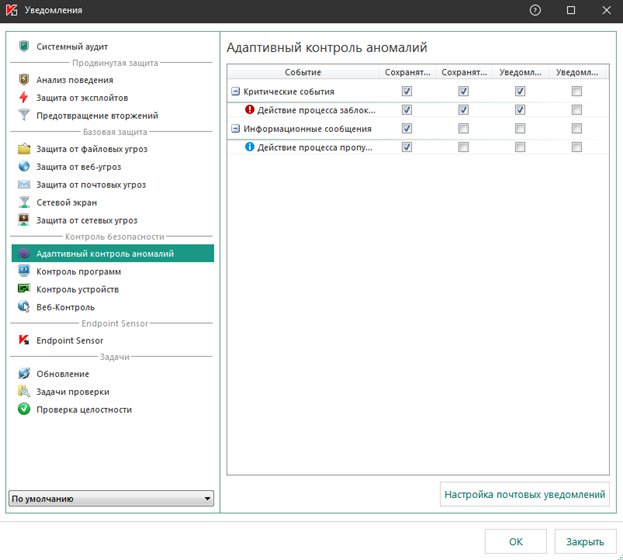This screenshot has height=560, width=623.
Task: Click the monitor icon of Контроль программ
Action: click(x=24, y=271)
